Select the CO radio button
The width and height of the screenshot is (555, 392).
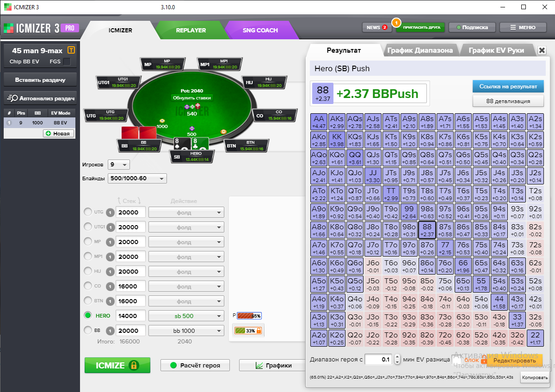tap(88, 286)
